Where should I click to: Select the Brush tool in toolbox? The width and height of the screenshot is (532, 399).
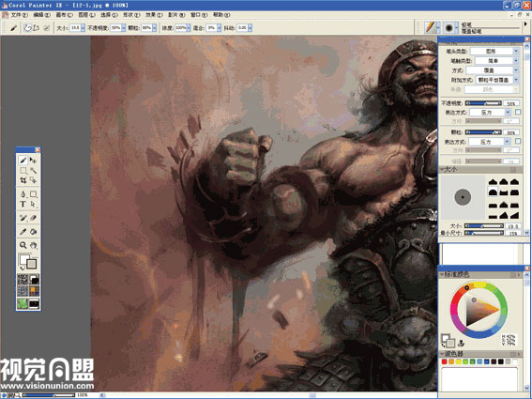[x=23, y=160]
